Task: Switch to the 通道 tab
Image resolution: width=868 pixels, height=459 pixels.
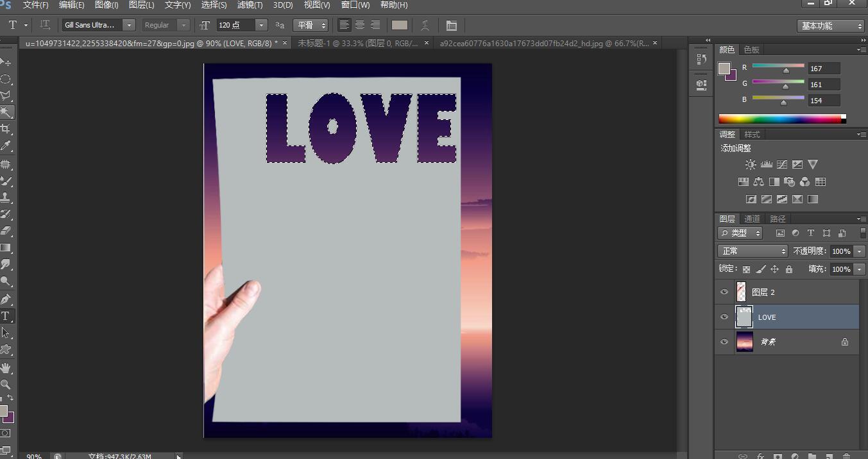Action: 752,219
